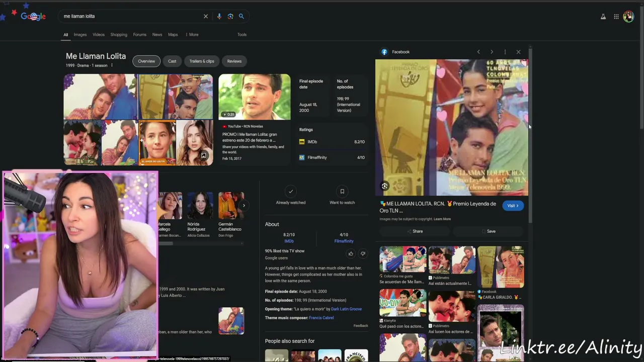
Task: Switch to the Images tab
Action: (x=80, y=35)
